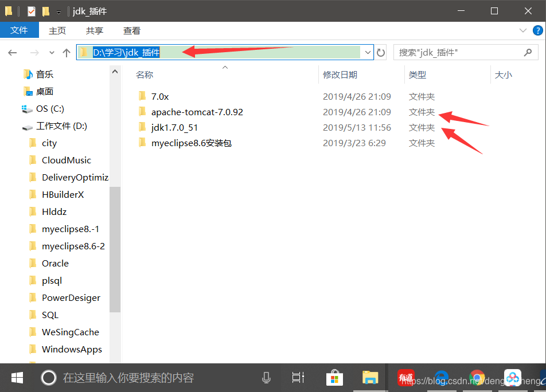Image resolution: width=546 pixels, height=392 pixels.
Task: Open Microsoft Store from the taskbar
Action: pos(334,378)
